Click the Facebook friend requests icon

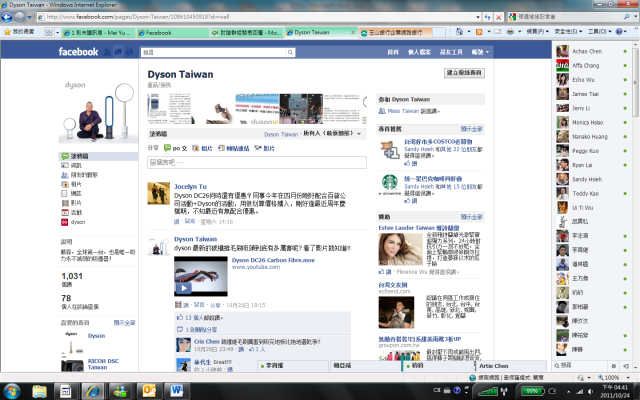pyautogui.click(x=107, y=52)
